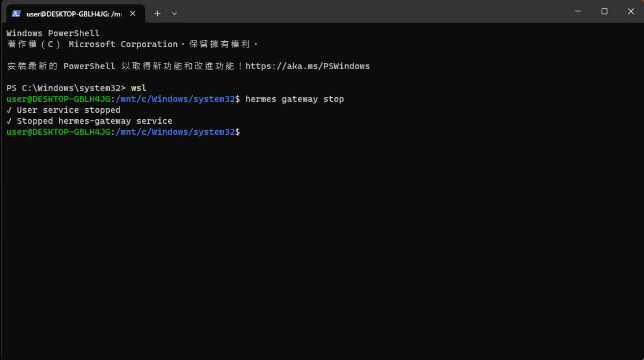Viewport: 644px width, 360px height.
Task: Maximize the terminal window
Action: pos(604,11)
